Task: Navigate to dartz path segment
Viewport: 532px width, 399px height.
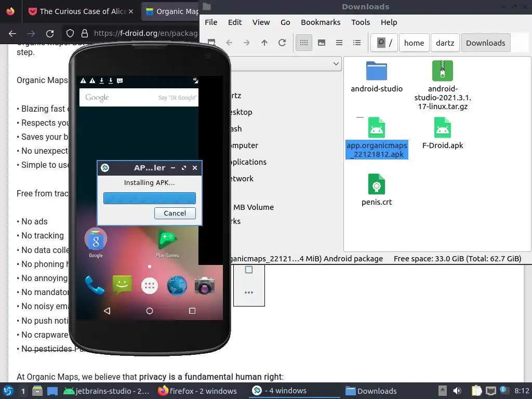Action: pos(445,43)
